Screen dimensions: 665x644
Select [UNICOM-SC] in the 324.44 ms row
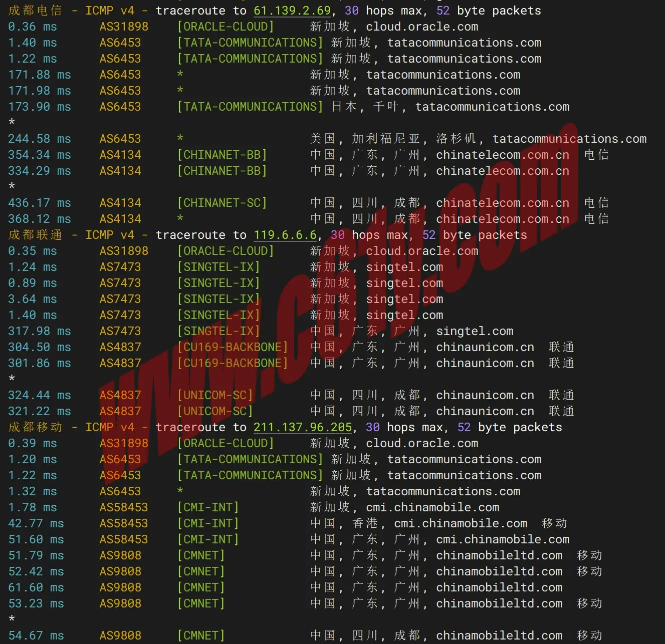[215, 395]
